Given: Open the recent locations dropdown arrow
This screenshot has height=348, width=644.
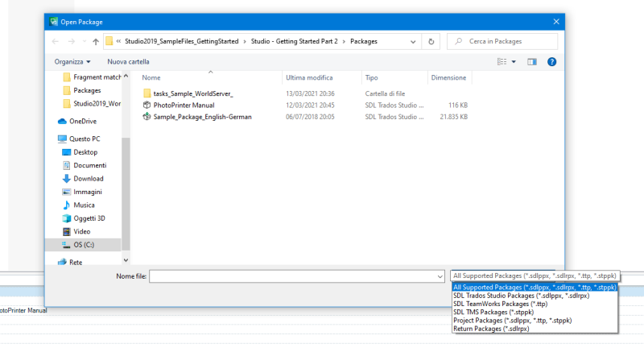Looking at the screenshot, I should [85, 42].
